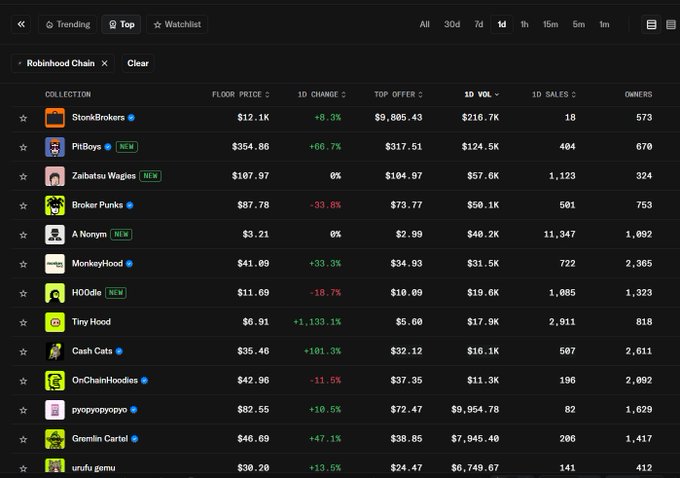This screenshot has height=478, width=680.
Task: Click HOOdle avatar icon
Action: pyautogui.click(x=55, y=293)
